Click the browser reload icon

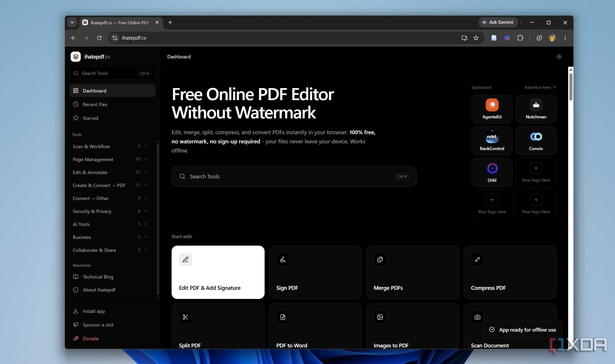(99, 38)
